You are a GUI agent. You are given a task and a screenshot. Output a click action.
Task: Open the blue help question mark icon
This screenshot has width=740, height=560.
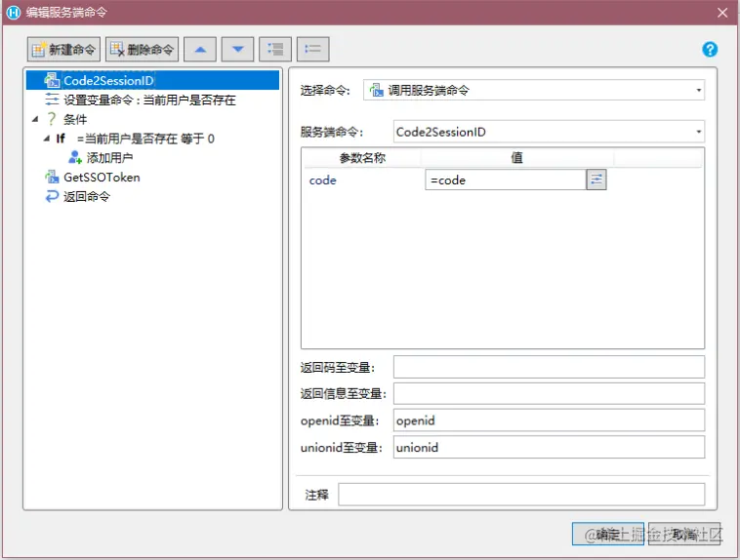pos(710,49)
